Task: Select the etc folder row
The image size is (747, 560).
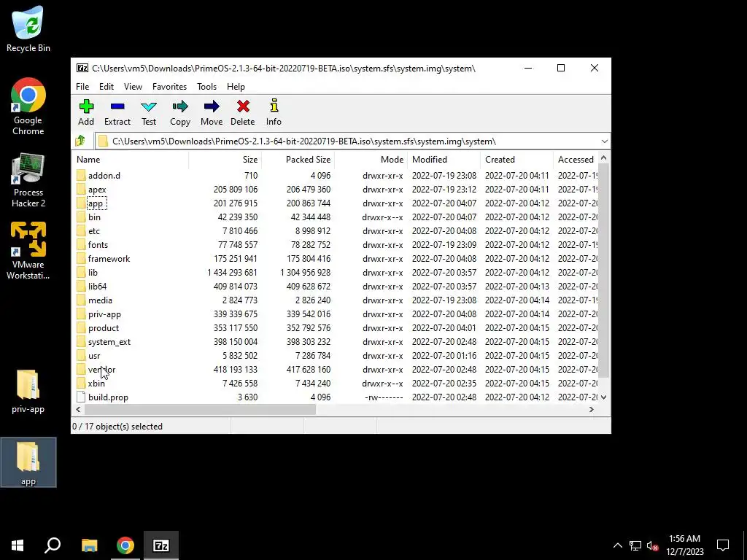Action: (x=336, y=231)
